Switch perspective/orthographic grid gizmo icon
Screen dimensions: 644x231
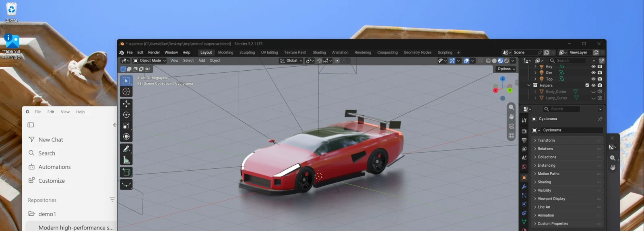(x=511, y=136)
